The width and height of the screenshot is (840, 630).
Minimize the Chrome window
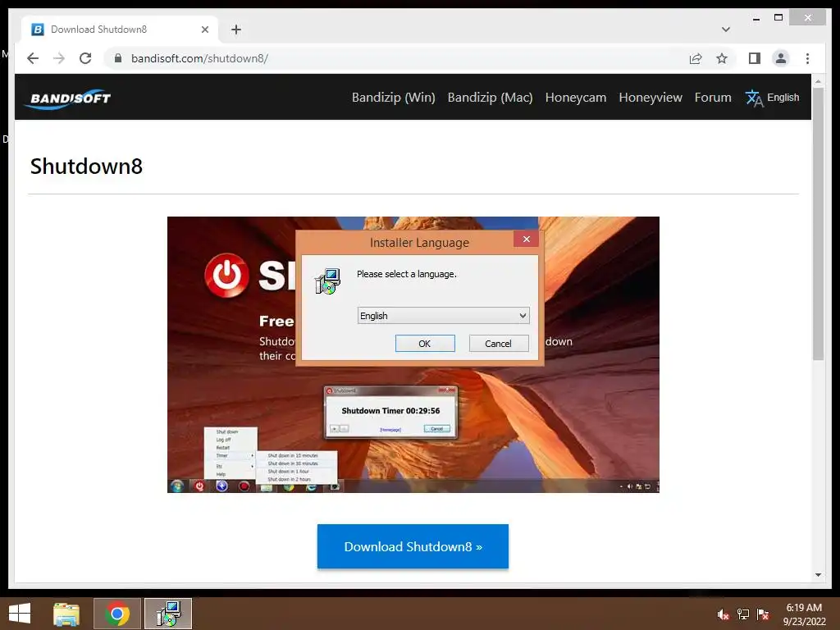click(756, 18)
